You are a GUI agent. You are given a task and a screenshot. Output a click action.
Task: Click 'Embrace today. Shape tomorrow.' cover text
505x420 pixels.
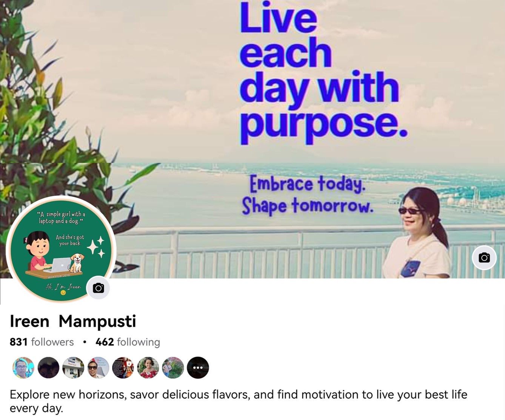click(308, 195)
